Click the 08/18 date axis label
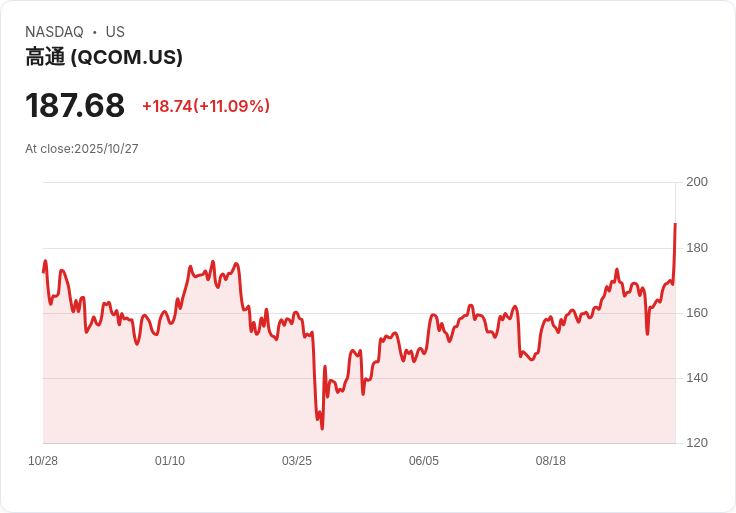This screenshot has width=736, height=513. pos(551,461)
